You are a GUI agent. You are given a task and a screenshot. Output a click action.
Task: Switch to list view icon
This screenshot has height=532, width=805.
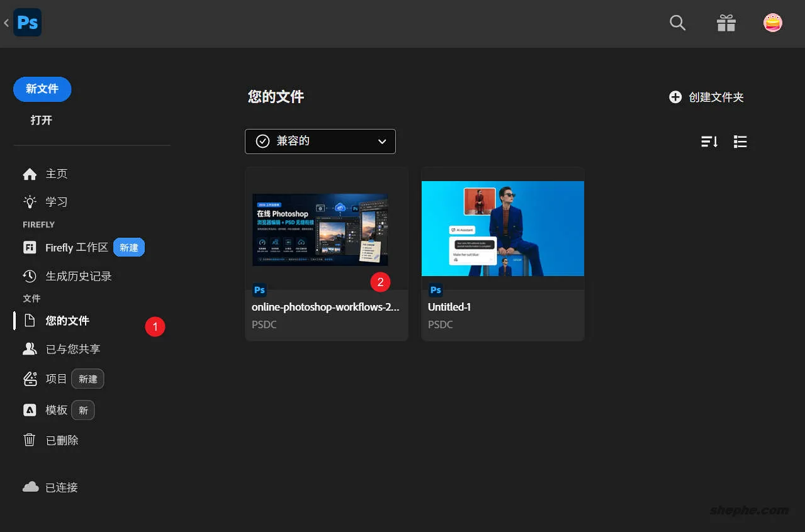pyautogui.click(x=740, y=141)
